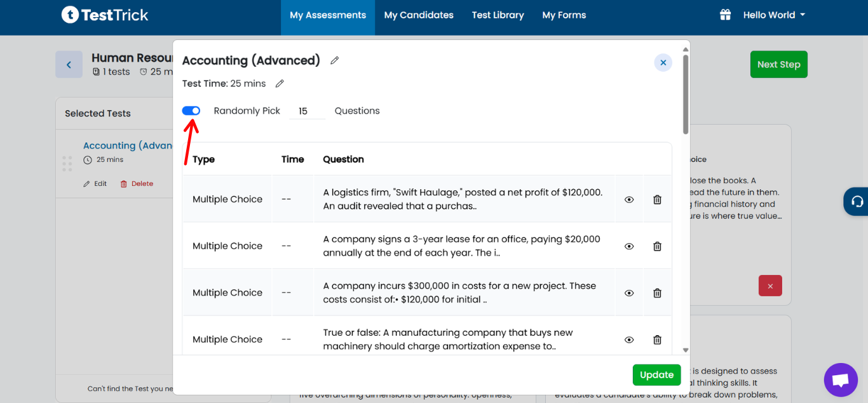Delete the $300,000 project costs question
This screenshot has width=868, height=403.
(x=658, y=293)
